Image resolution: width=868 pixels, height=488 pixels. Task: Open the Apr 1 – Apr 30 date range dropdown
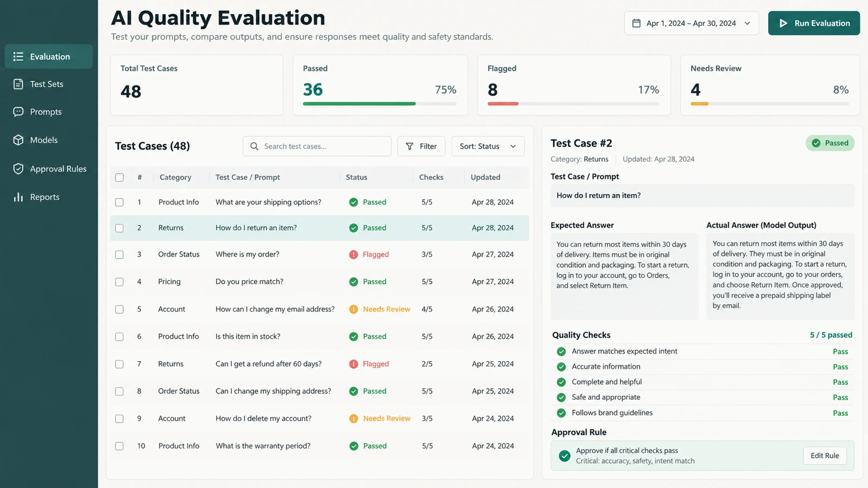click(691, 23)
